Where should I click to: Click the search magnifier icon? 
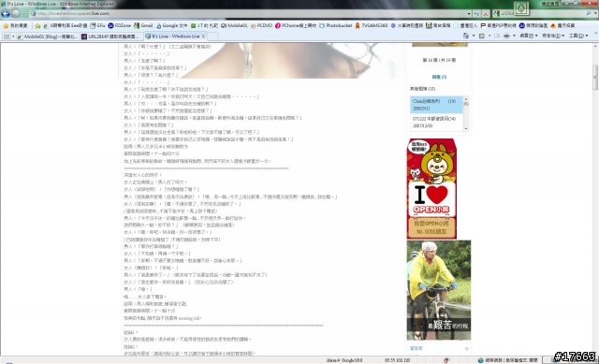point(589,13)
